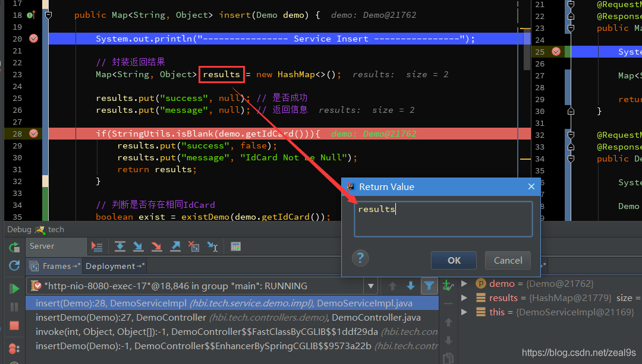Click the remove watch minus icon
642x364 pixels.
pyautogui.click(x=448, y=303)
